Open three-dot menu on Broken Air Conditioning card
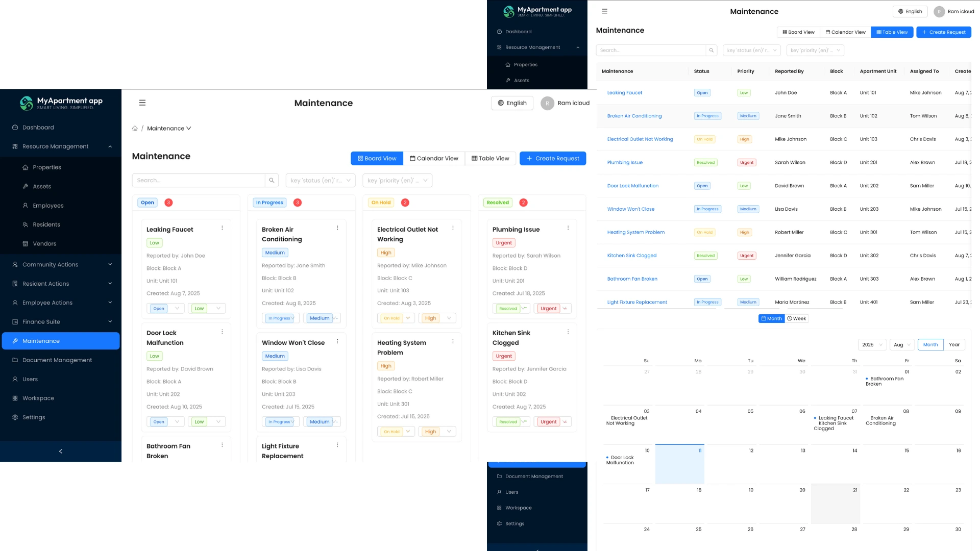The width and height of the screenshot is (980, 551). 337,228
